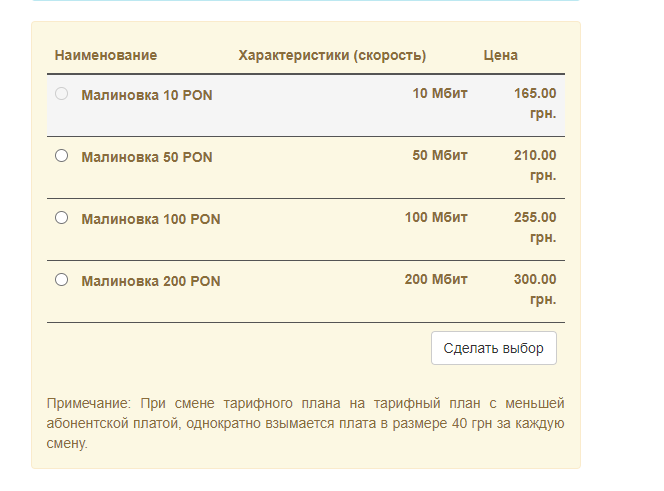Click the 200 Мбит speed value
This screenshot has width=664, height=491.
436,280
